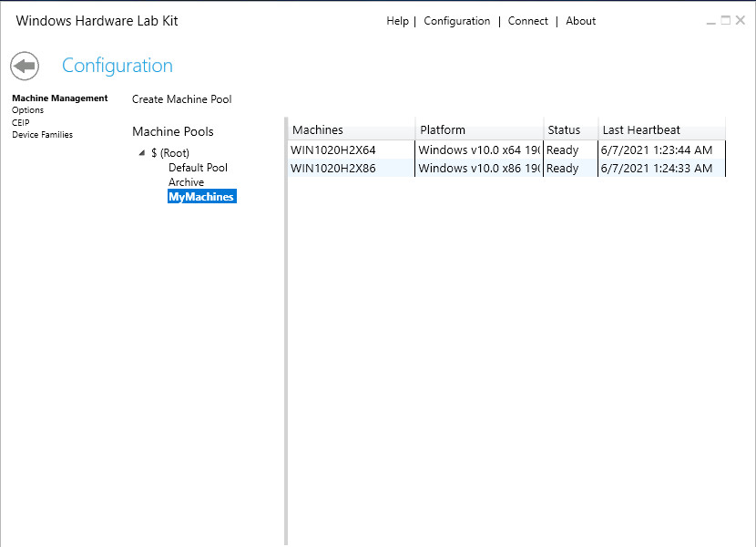Open the Help menu

pyautogui.click(x=397, y=21)
